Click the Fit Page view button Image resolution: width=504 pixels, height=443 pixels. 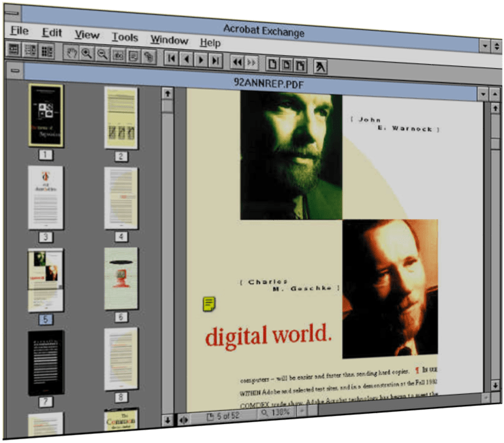coord(287,65)
